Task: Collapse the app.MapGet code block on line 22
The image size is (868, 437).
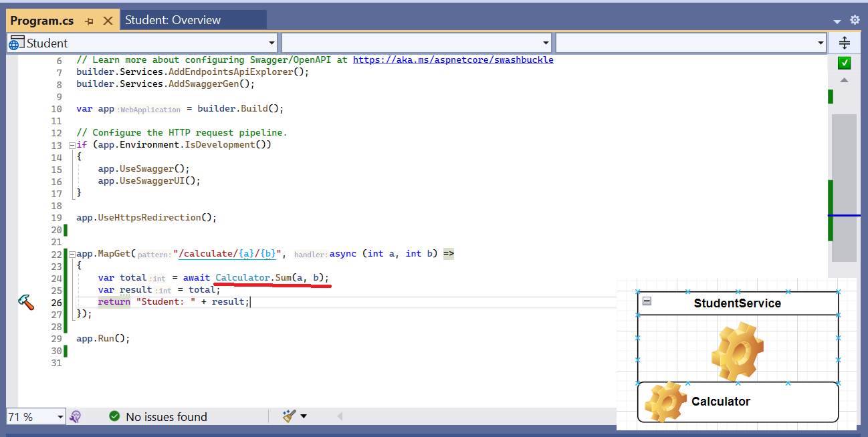Action: (x=72, y=254)
